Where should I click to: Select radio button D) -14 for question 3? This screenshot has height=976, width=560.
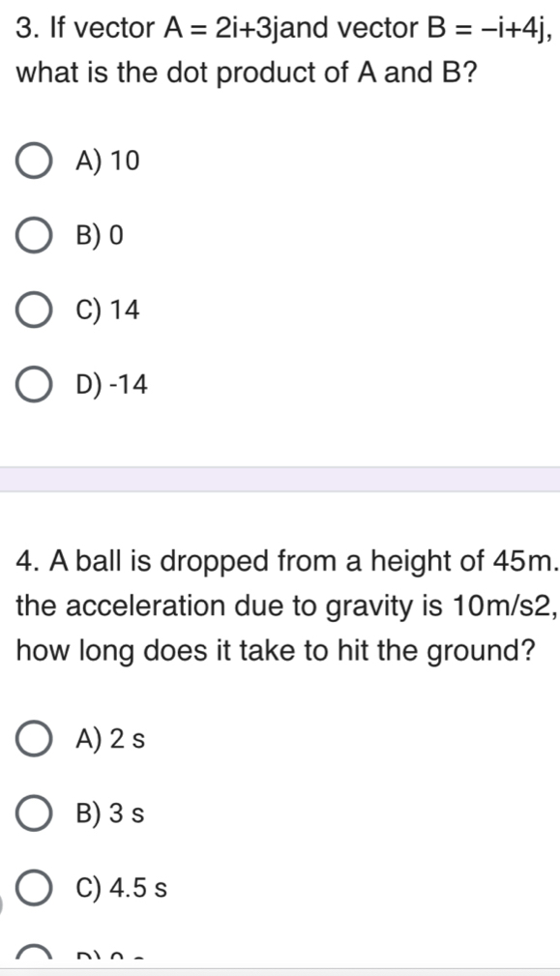coord(34,384)
